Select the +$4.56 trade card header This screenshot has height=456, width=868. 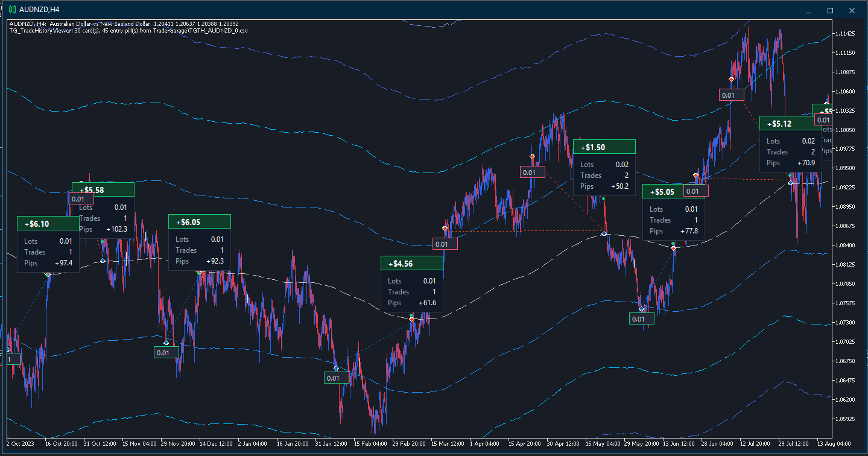[412, 264]
